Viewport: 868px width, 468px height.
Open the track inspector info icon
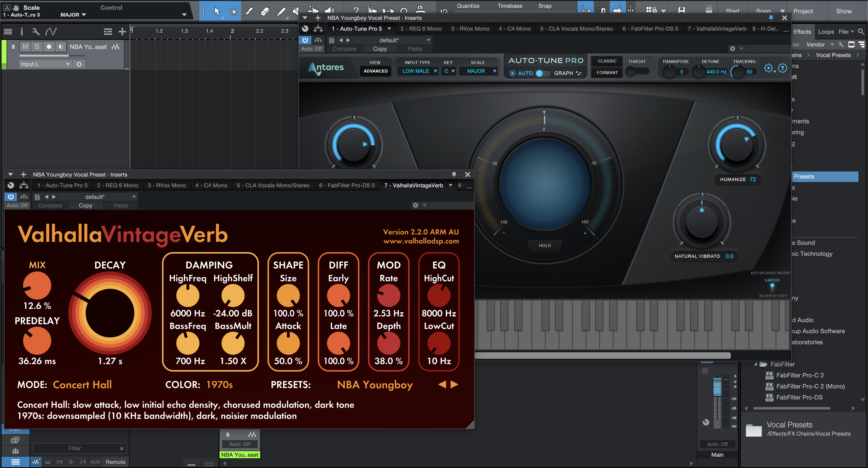pos(22,32)
